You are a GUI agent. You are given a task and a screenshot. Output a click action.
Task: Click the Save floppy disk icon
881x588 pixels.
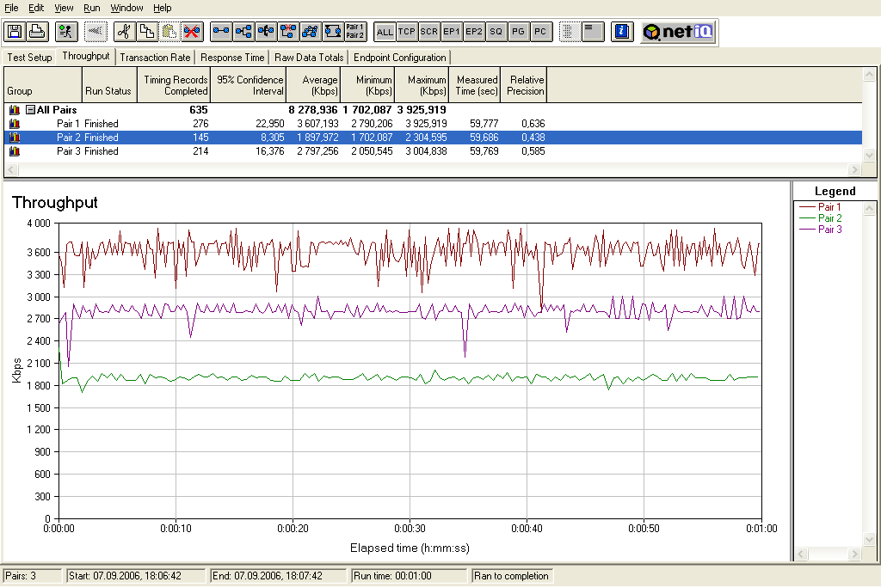point(15,32)
